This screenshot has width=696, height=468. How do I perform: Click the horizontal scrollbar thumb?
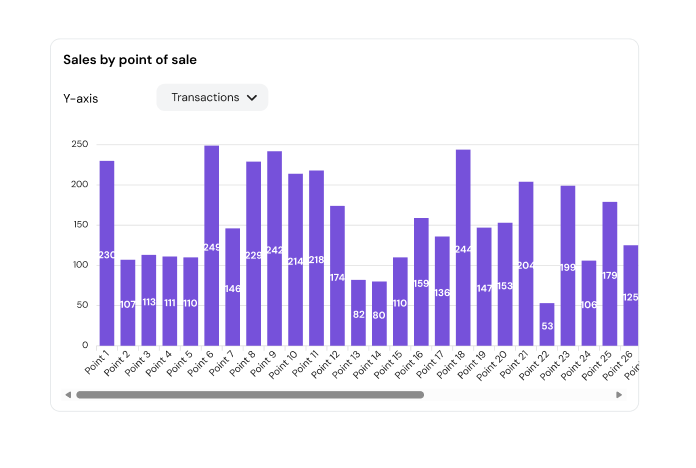click(250, 395)
